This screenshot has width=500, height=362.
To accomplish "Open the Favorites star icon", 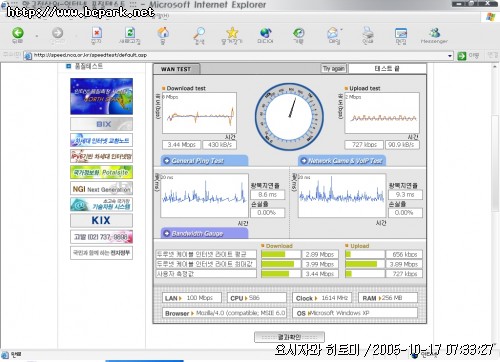I will [232, 33].
